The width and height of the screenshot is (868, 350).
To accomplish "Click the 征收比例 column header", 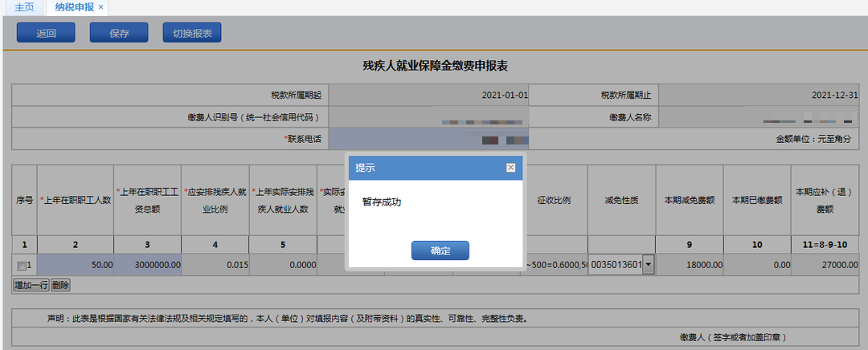I will (554, 200).
